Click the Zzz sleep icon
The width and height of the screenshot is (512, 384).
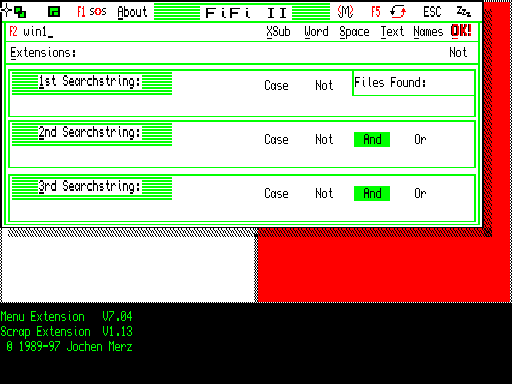(x=464, y=12)
